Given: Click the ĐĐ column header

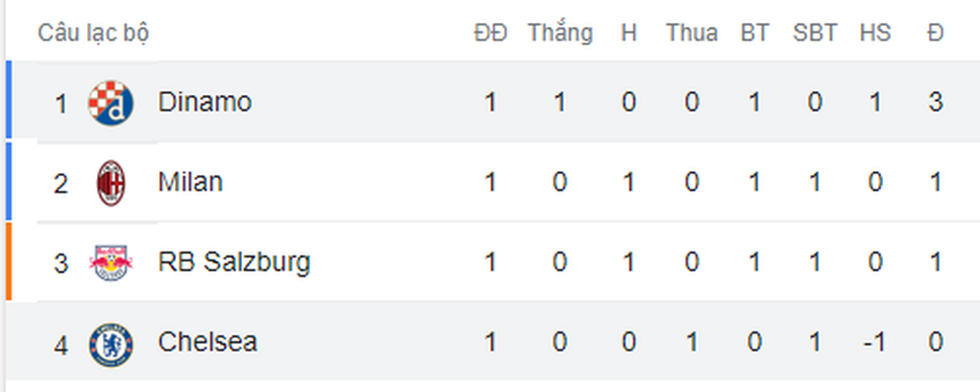Looking at the screenshot, I should tap(491, 33).
